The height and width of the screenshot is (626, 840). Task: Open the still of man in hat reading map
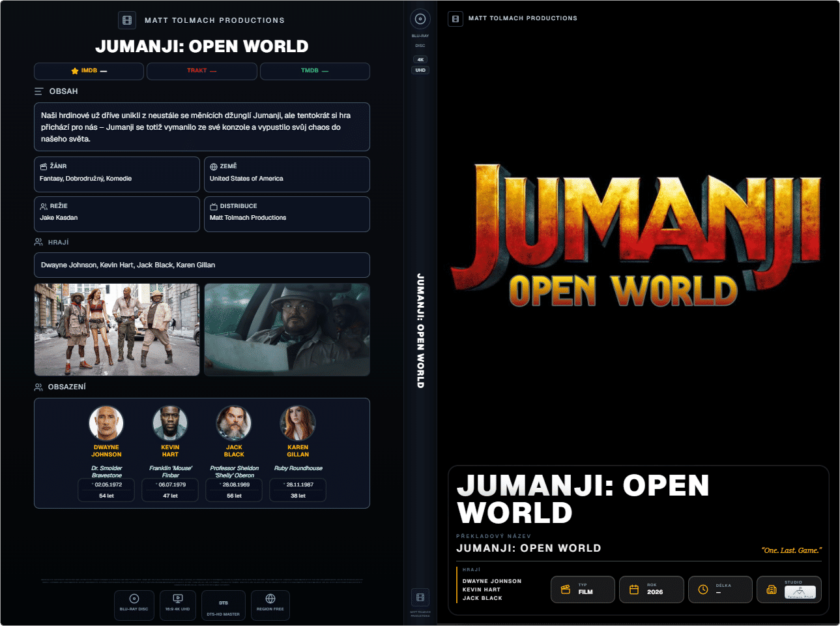click(x=287, y=329)
